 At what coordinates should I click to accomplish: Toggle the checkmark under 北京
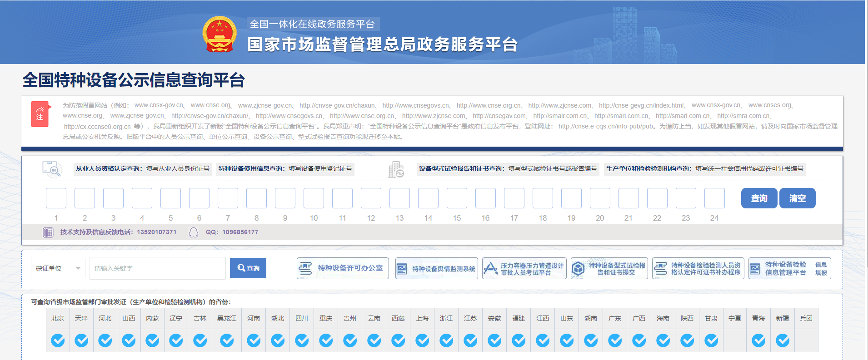(x=58, y=340)
